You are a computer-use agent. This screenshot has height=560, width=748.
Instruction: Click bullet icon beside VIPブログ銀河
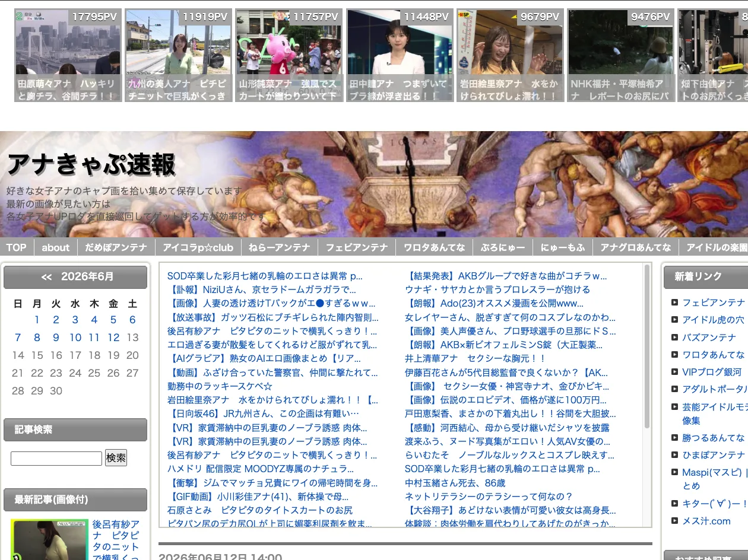(674, 371)
